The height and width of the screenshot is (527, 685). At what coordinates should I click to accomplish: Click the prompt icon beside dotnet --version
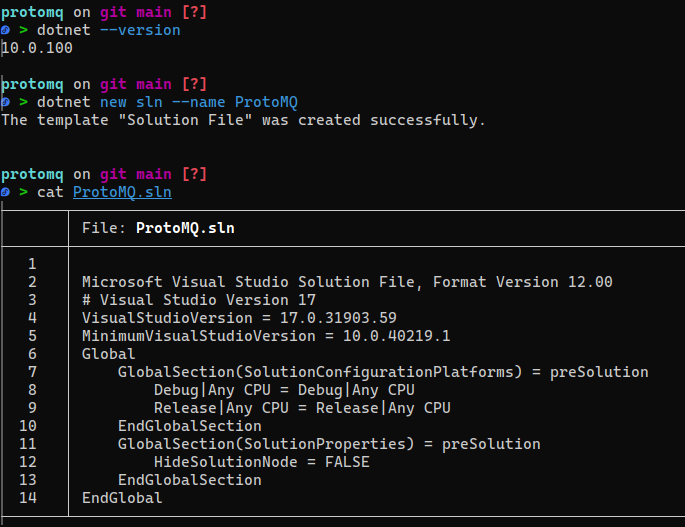point(6,30)
